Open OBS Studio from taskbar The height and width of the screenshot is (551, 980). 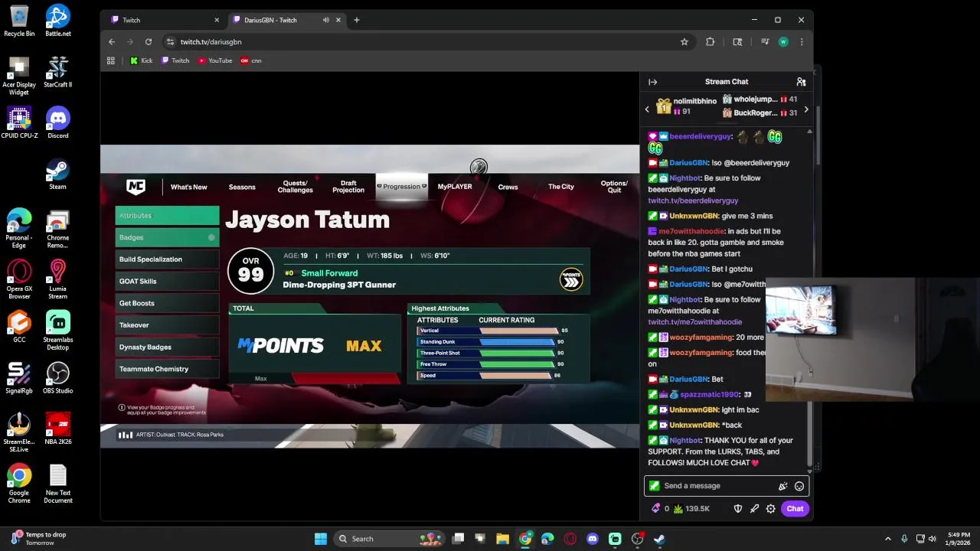637,539
